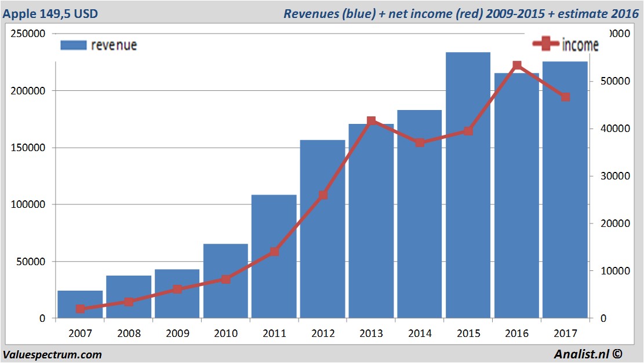Select the 2014 revenue bar
The height and width of the screenshot is (363, 644).
[x=419, y=214]
